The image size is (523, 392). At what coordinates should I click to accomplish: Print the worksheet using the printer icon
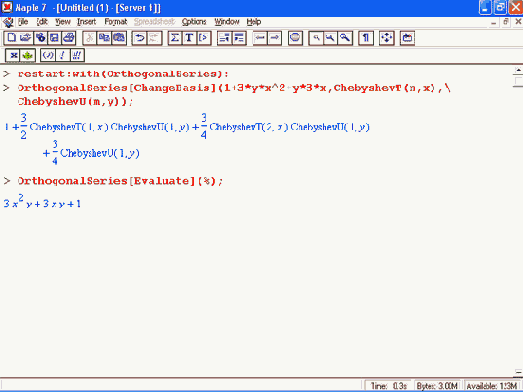69,38
